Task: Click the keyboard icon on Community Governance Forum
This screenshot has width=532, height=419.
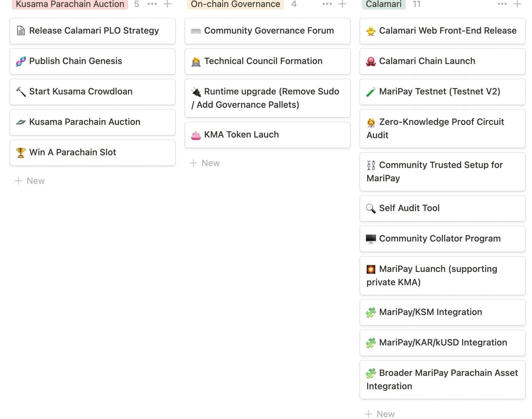Action: [196, 31]
